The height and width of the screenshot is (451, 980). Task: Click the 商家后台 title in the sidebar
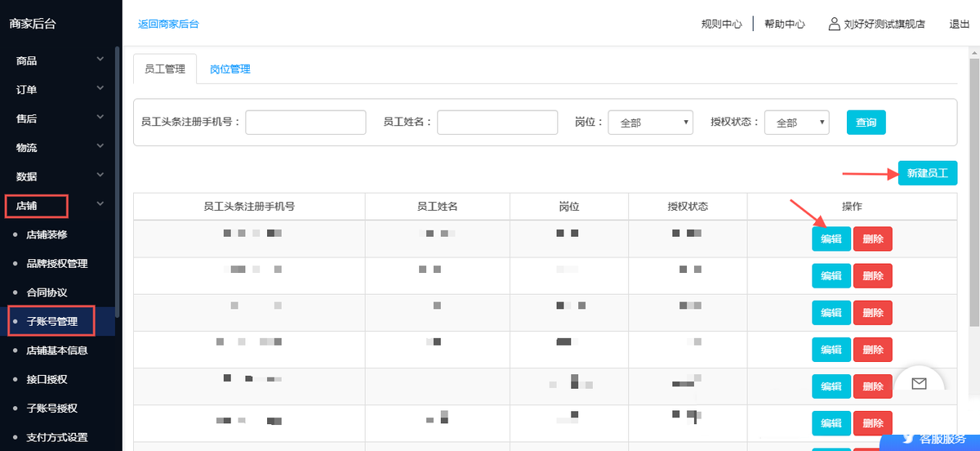coord(33,24)
